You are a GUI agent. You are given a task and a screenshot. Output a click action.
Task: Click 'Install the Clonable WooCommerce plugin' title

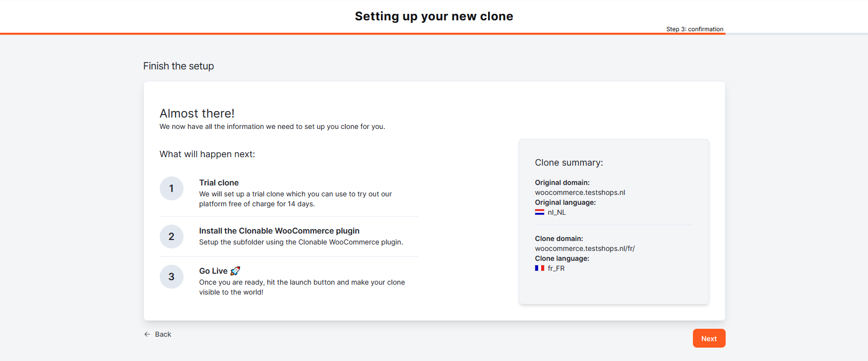(279, 231)
